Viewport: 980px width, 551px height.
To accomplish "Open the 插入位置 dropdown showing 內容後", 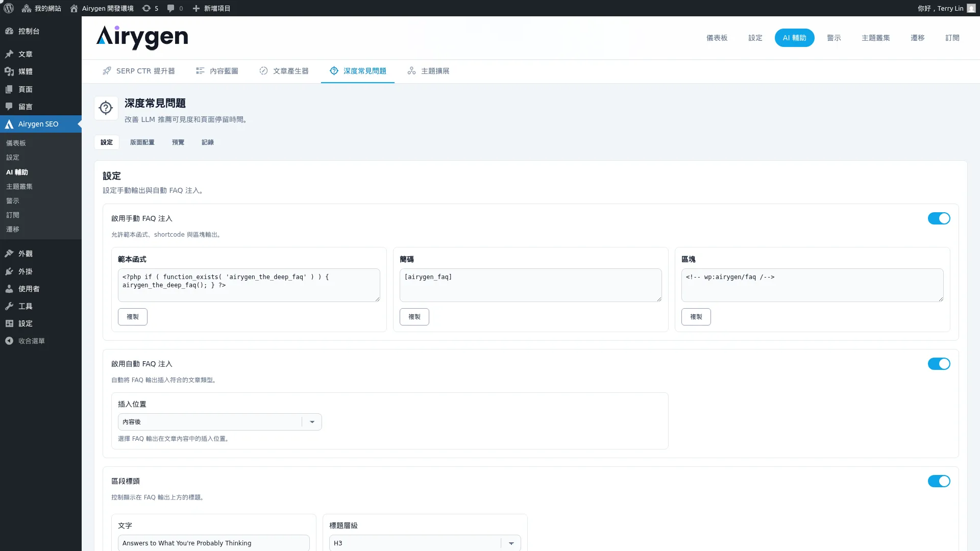I will [219, 422].
